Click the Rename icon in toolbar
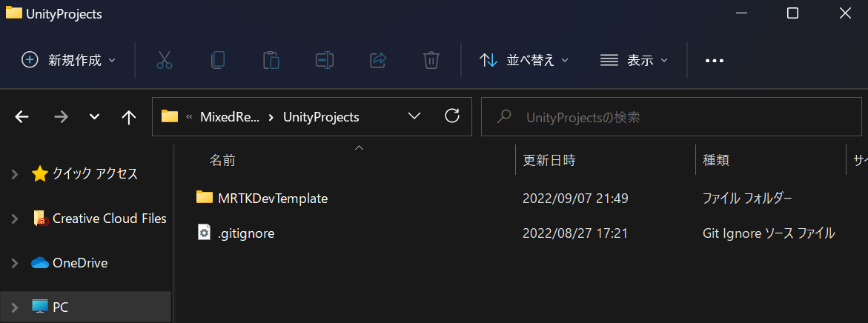This screenshot has height=323, width=868. [325, 60]
